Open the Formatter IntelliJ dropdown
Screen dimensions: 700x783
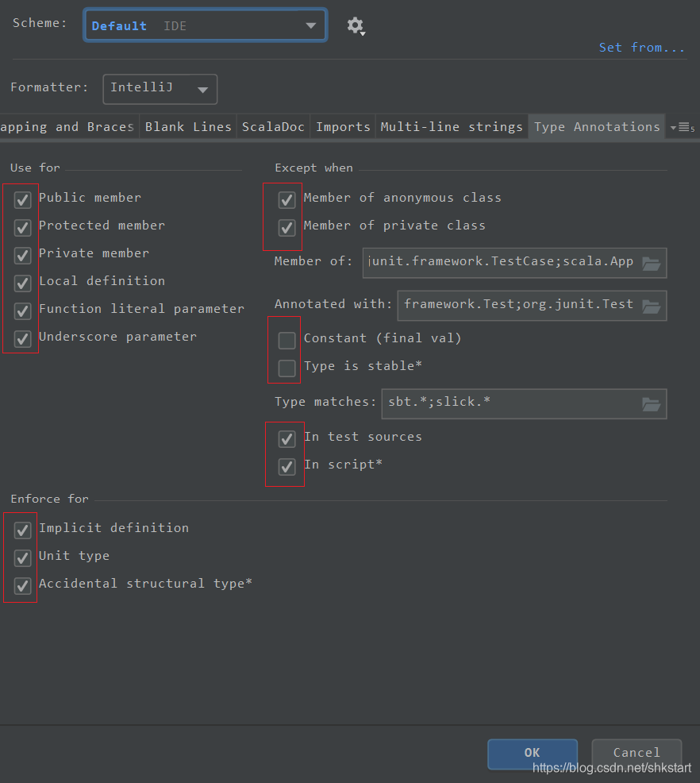(160, 89)
